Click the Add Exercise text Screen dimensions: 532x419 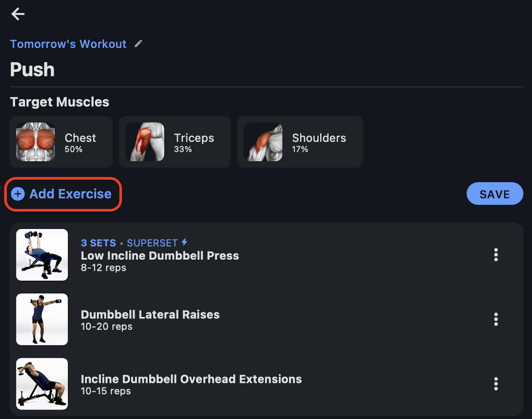click(x=71, y=194)
